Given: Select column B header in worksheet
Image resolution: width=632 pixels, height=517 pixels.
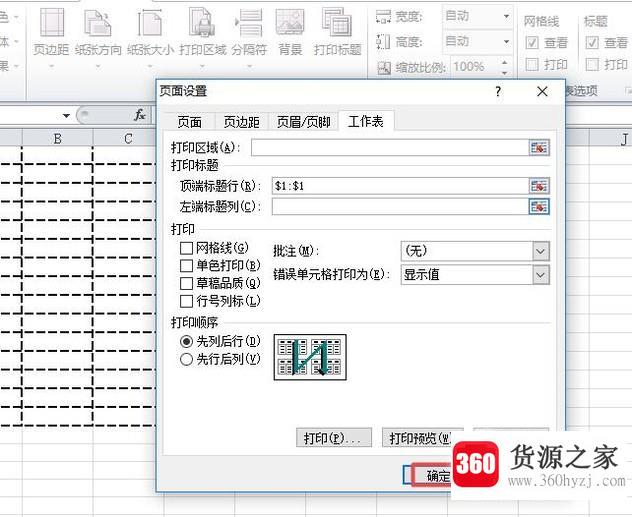Looking at the screenshot, I should (58, 139).
